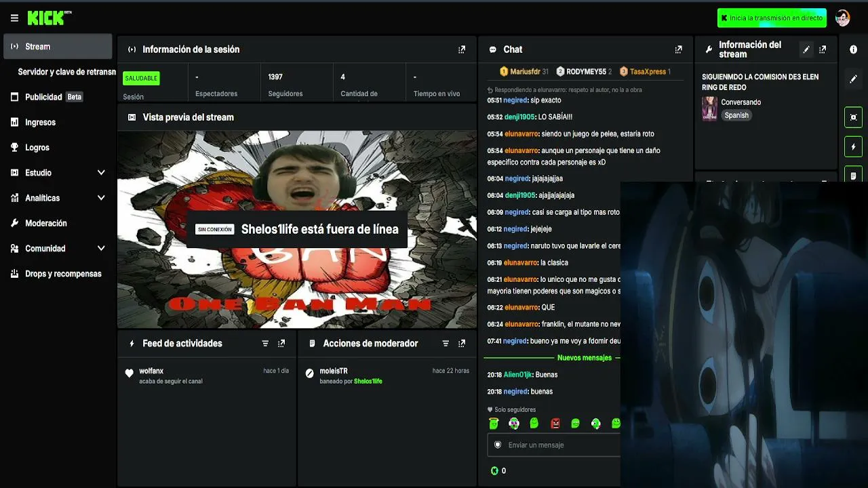This screenshot has height=488, width=868.
Task: Select the moleisTR banned entry
Action: (x=387, y=376)
